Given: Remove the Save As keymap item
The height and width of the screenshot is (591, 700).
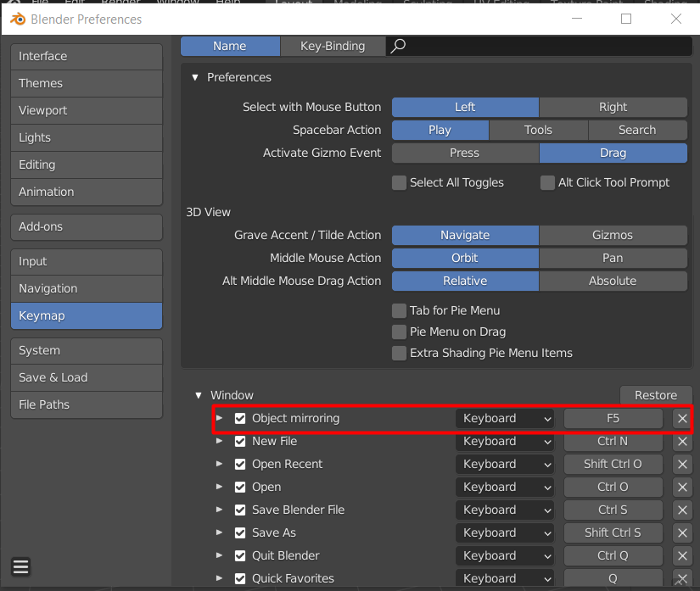Looking at the screenshot, I should click(x=682, y=532).
